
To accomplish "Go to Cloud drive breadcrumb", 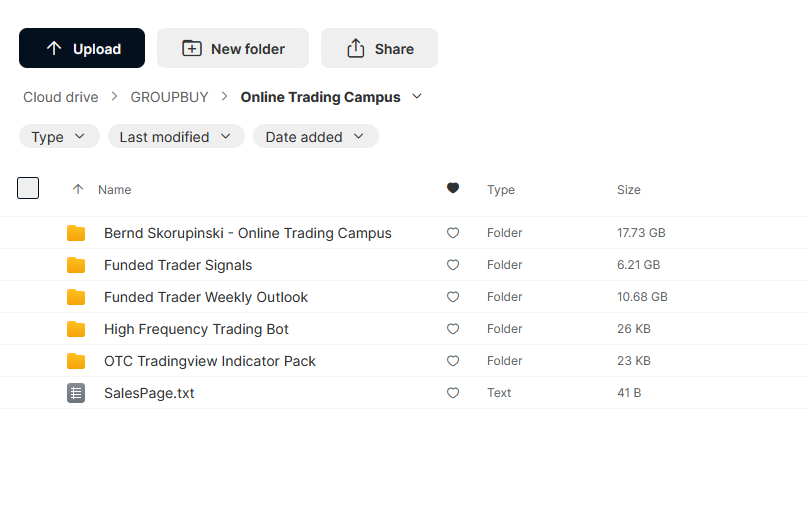I will tap(61, 97).
